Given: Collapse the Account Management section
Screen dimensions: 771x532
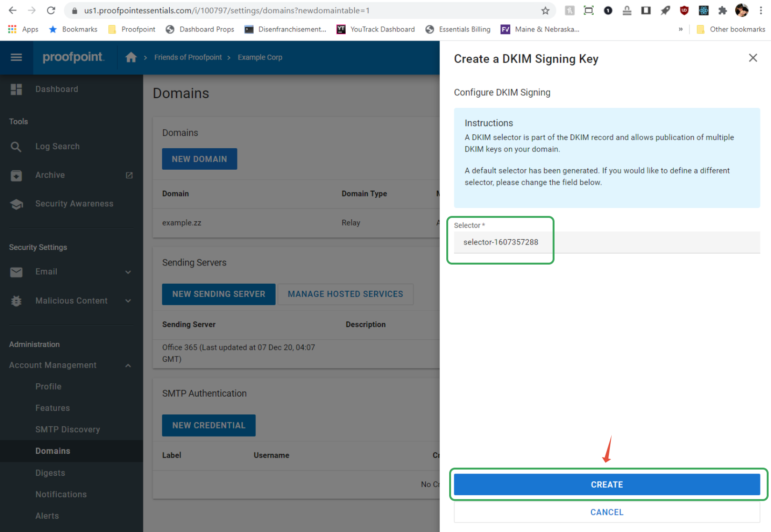Looking at the screenshot, I should click(127, 365).
